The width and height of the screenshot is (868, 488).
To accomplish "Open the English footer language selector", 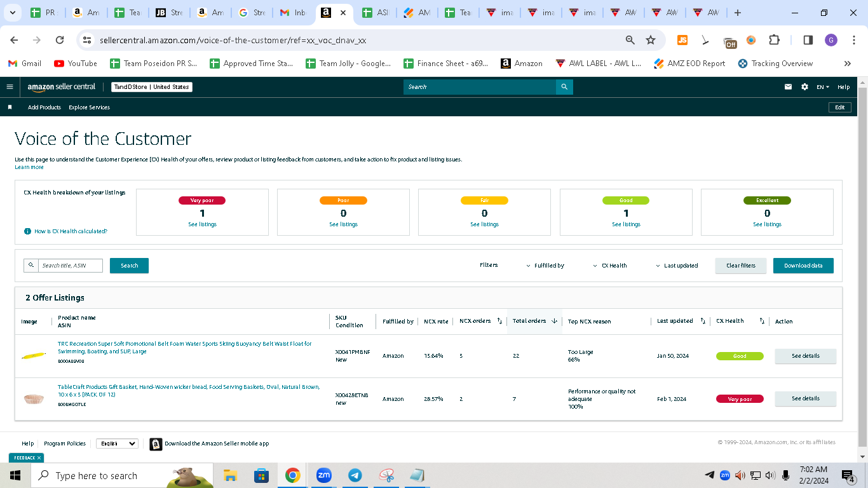I will click(117, 444).
